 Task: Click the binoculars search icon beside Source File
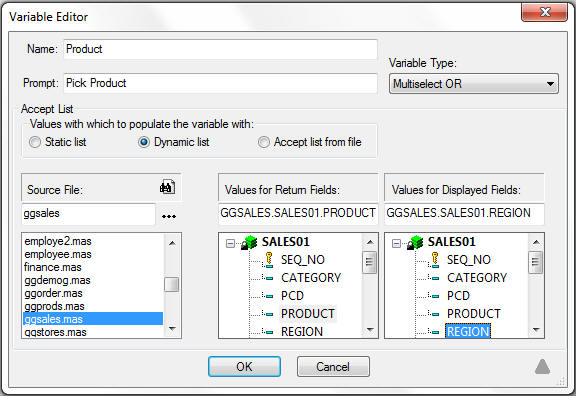(x=168, y=187)
